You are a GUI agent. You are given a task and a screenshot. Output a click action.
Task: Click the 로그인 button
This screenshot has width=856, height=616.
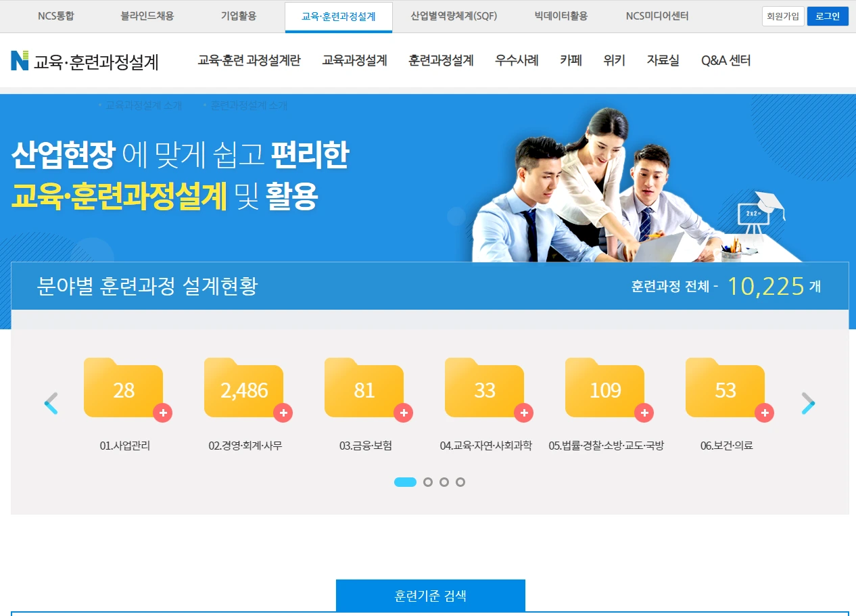point(828,16)
